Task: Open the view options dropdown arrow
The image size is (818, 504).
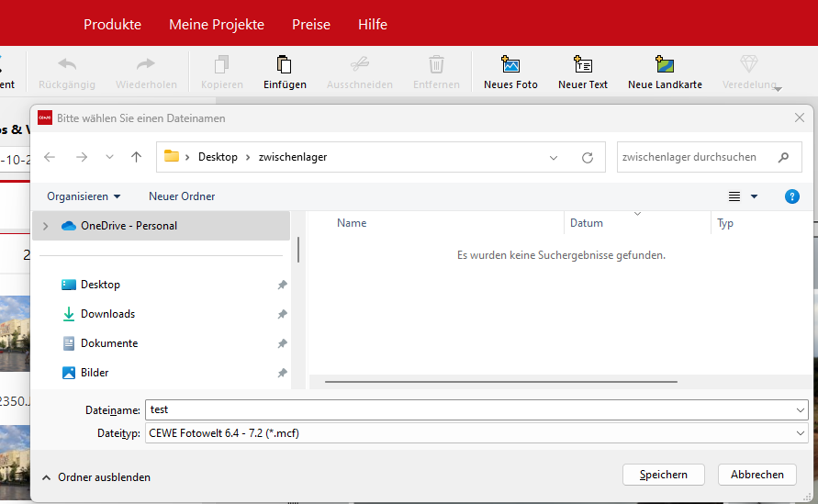Action: pyautogui.click(x=755, y=196)
